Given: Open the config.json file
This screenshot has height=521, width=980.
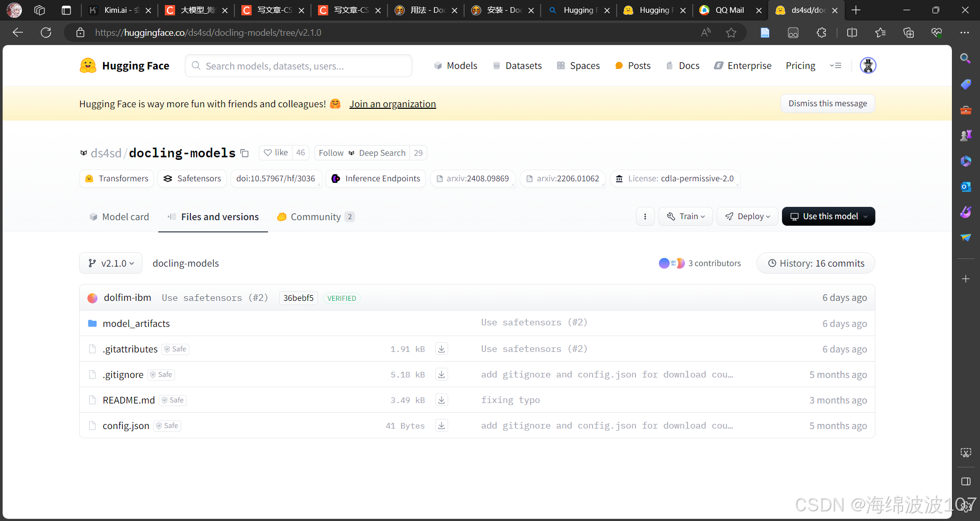Looking at the screenshot, I should coord(126,425).
